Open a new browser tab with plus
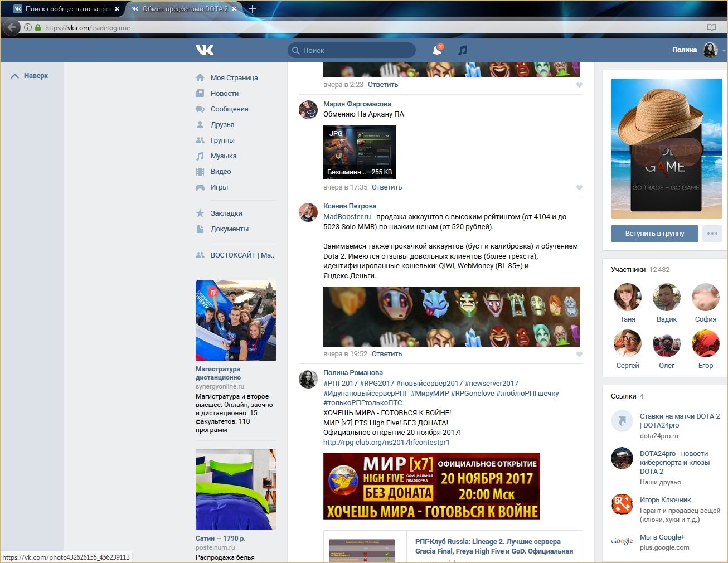The width and height of the screenshot is (728, 563). [253, 9]
